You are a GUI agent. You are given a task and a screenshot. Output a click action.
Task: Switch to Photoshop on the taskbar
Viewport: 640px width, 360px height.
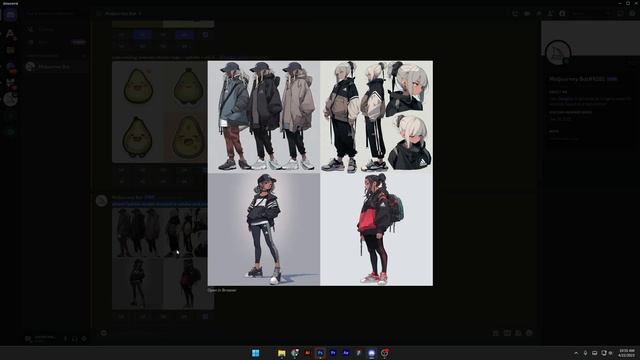click(x=320, y=353)
